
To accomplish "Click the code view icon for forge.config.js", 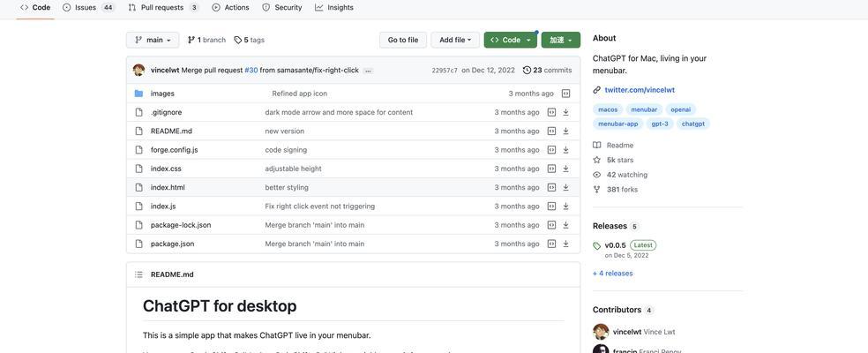I will click(551, 150).
